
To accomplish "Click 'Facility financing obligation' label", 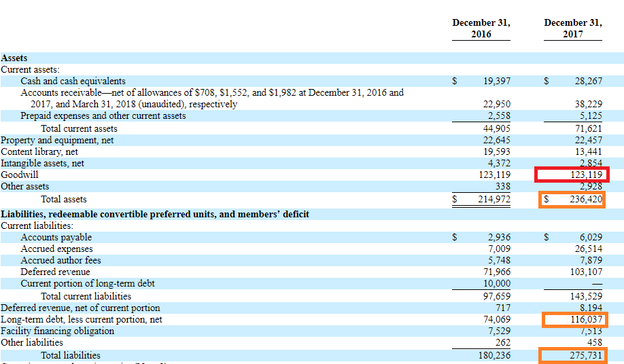I will pyautogui.click(x=57, y=331).
